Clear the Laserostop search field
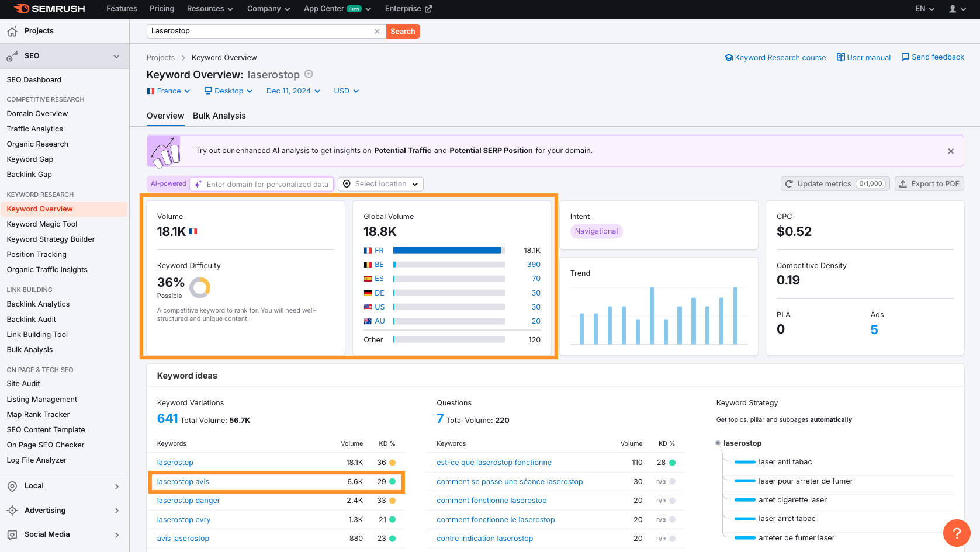This screenshot has width=980, height=552. [377, 32]
